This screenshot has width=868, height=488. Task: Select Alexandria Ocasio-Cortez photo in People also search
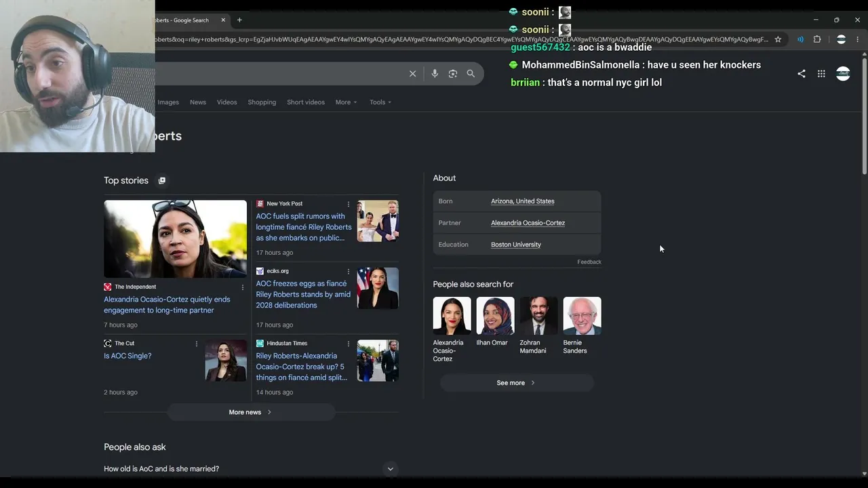pyautogui.click(x=452, y=316)
